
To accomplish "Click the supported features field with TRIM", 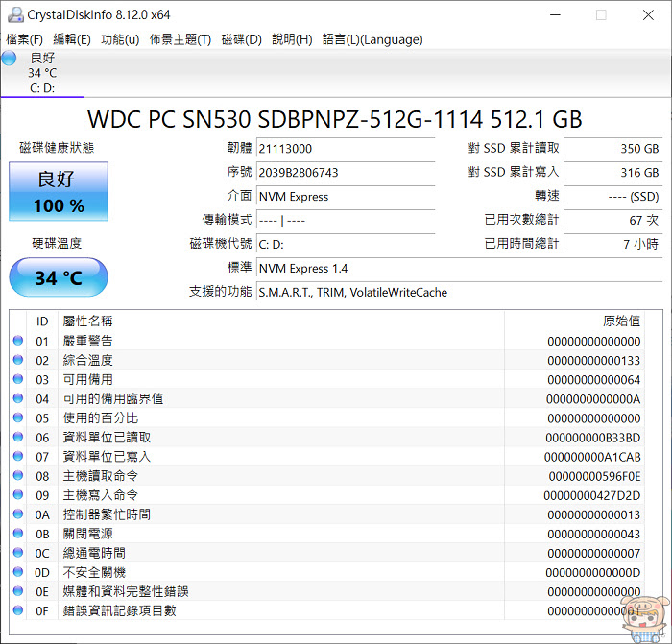I will click(460, 293).
